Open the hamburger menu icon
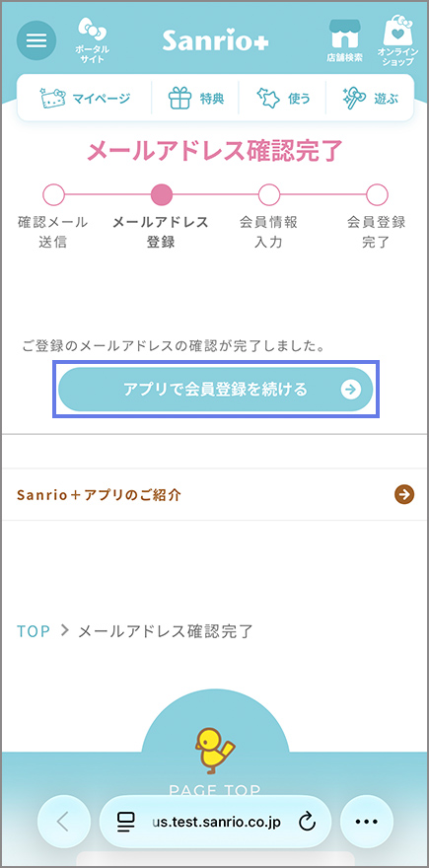This screenshot has width=429, height=868. point(36,40)
